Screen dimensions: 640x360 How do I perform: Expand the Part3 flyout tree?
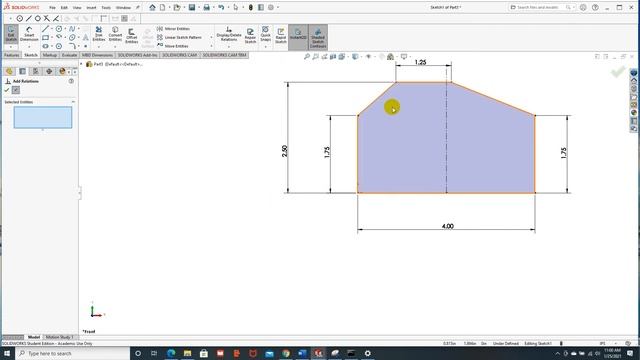81,64
